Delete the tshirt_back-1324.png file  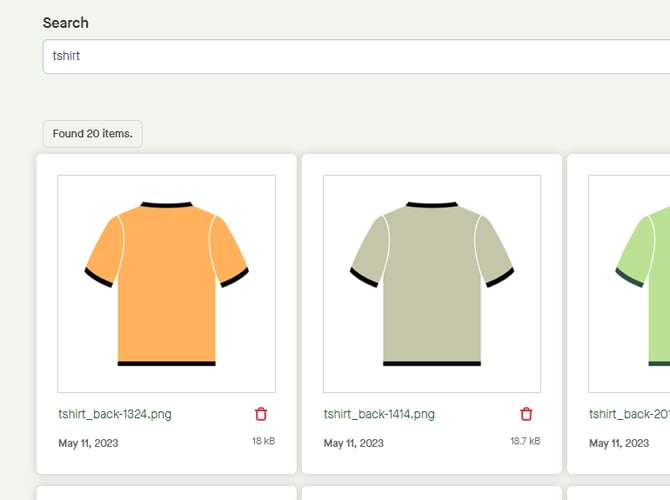261,414
